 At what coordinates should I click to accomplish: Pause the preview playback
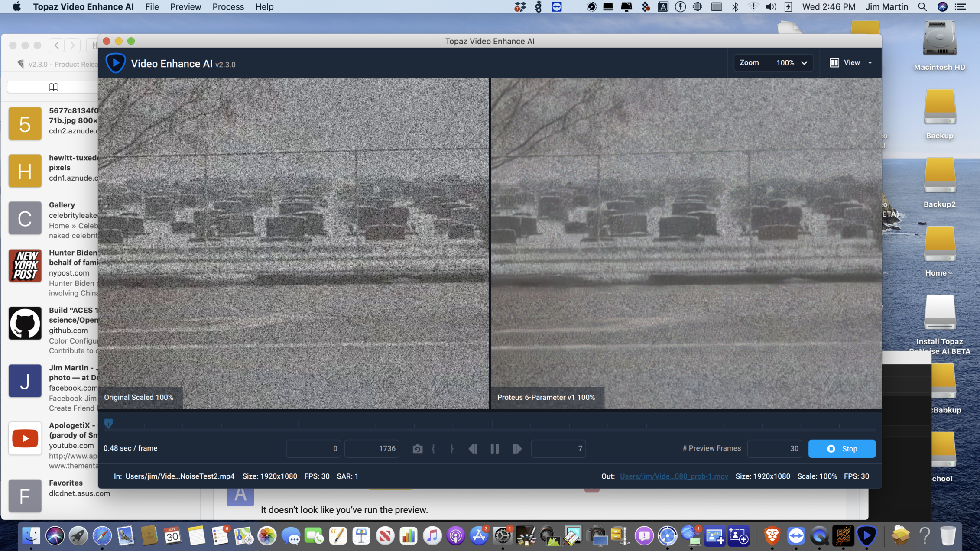(x=494, y=449)
